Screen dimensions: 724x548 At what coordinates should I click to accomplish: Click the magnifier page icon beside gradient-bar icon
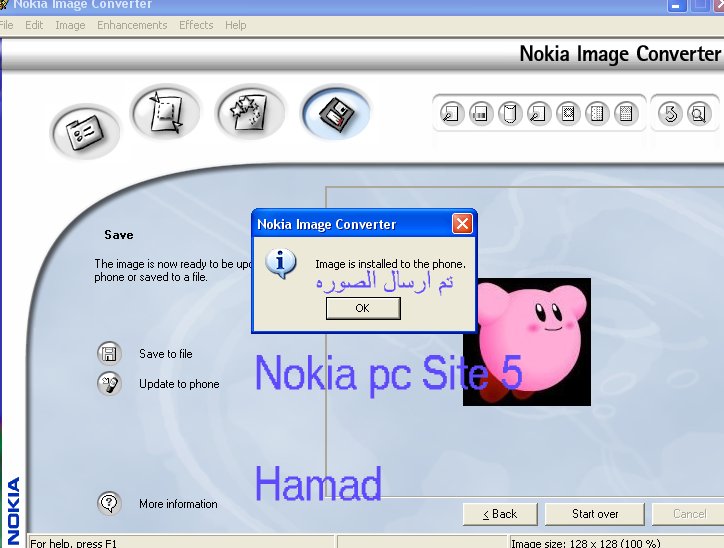pos(451,113)
